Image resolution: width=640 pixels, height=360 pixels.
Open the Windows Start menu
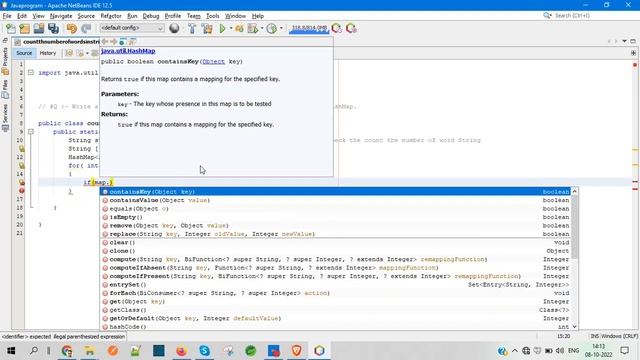pos(11,351)
